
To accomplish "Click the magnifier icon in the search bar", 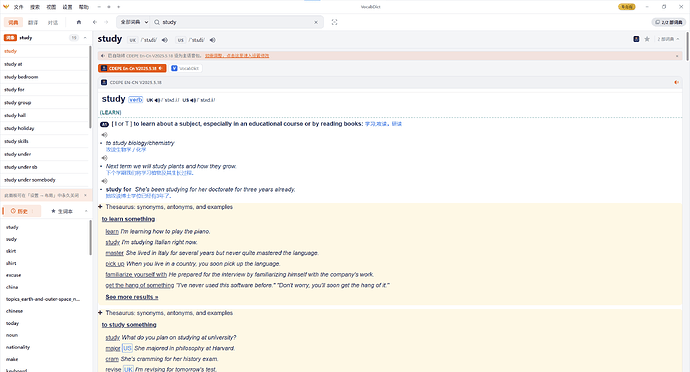I will click(x=157, y=22).
